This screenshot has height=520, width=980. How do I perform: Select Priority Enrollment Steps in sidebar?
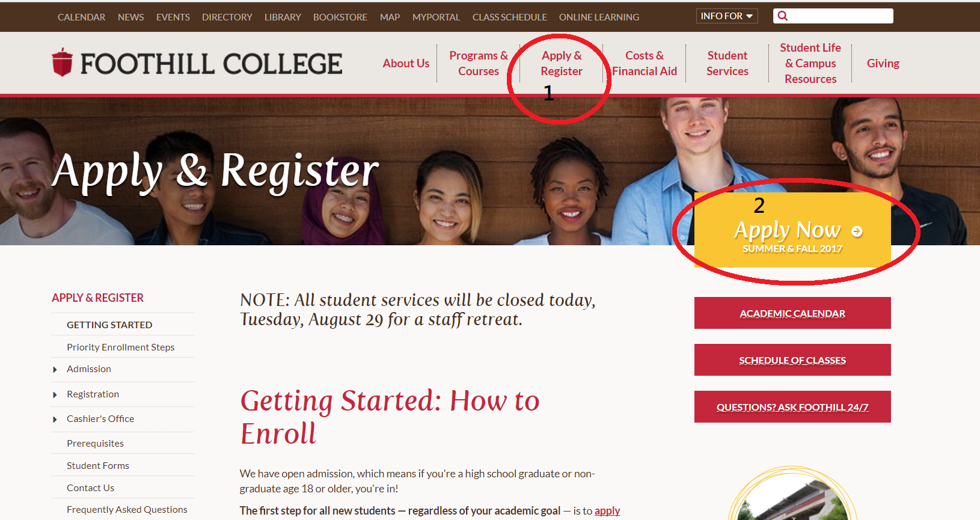coord(121,347)
